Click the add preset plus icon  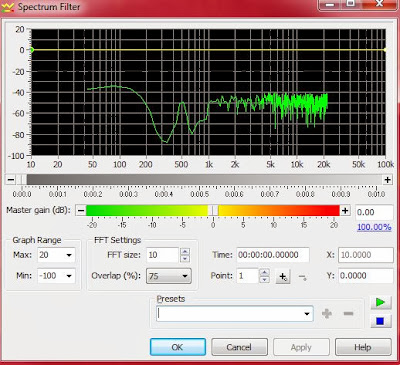327,313
